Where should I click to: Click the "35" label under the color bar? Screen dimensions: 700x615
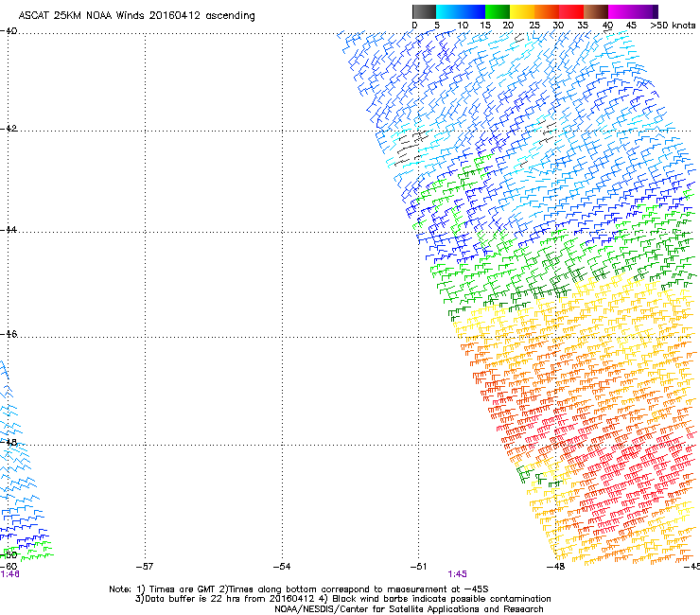click(x=583, y=26)
